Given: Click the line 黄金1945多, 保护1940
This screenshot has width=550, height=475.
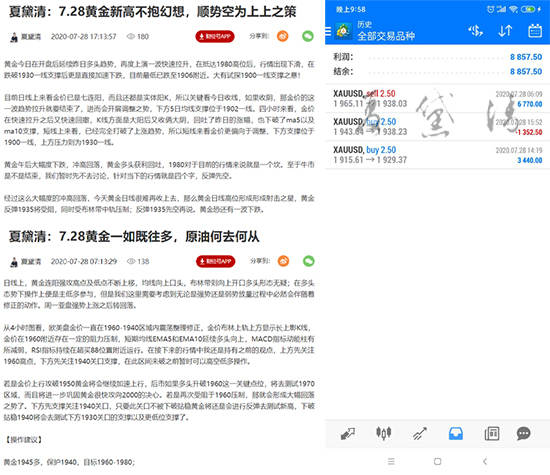Looking at the screenshot, I should pyautogui.click(x=69, y=462).
